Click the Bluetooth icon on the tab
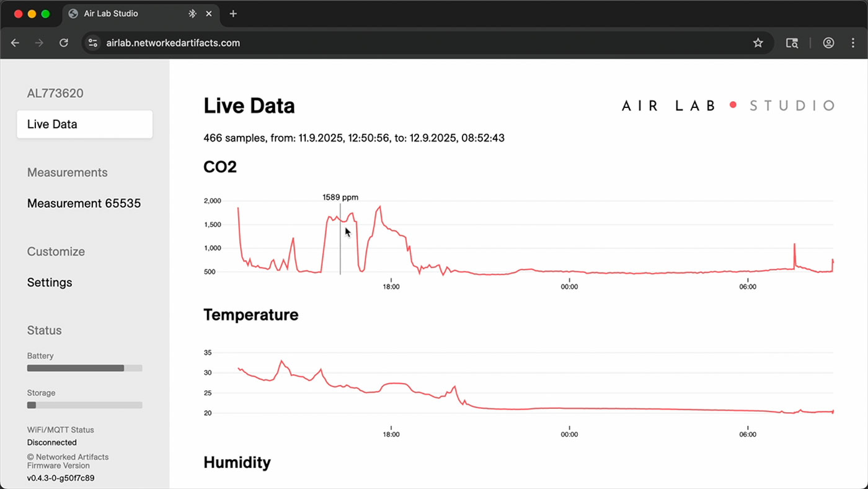The height and width of the screenshot is (489, 868). coord(192,14)
